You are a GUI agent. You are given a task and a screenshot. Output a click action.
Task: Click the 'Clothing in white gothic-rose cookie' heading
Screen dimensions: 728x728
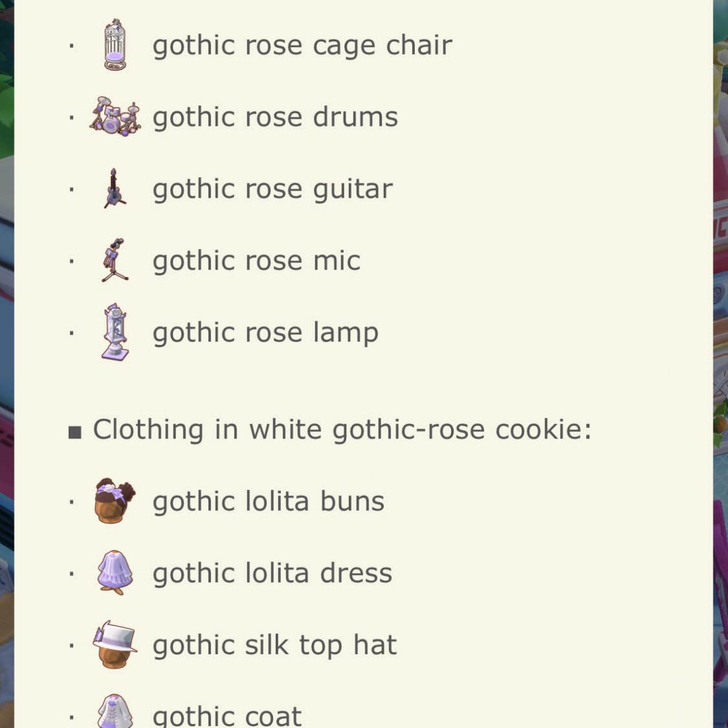(342, 429)
